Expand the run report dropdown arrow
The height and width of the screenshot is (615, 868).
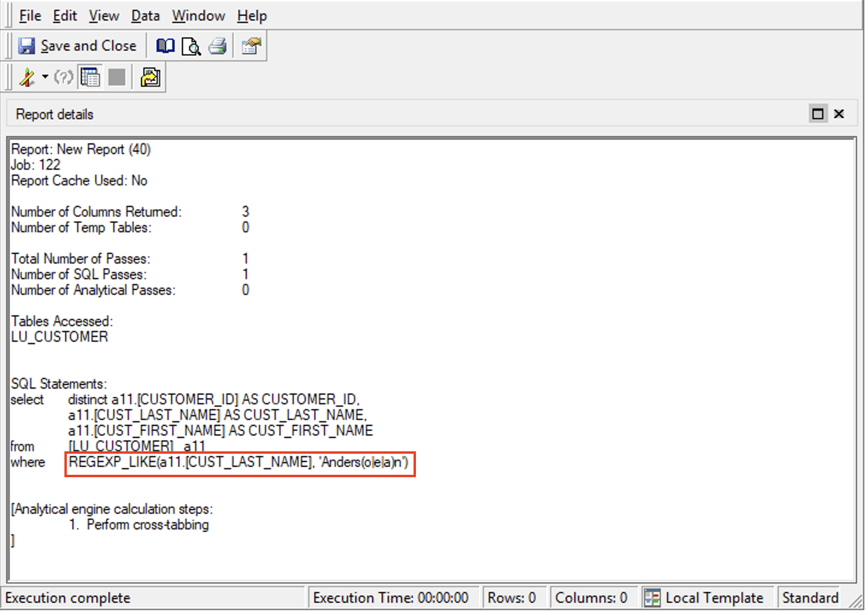[45, 78]
